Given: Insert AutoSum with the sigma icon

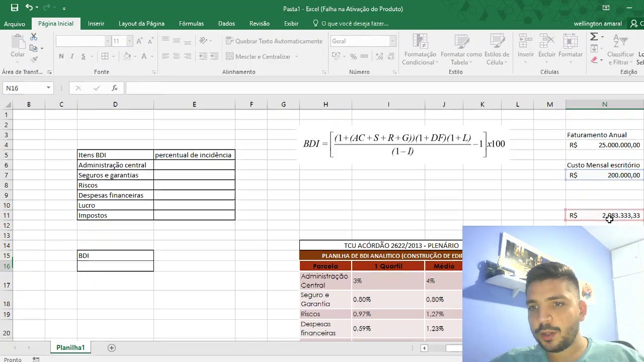Looking at the screenshot, I should click(x=594, y=37).
